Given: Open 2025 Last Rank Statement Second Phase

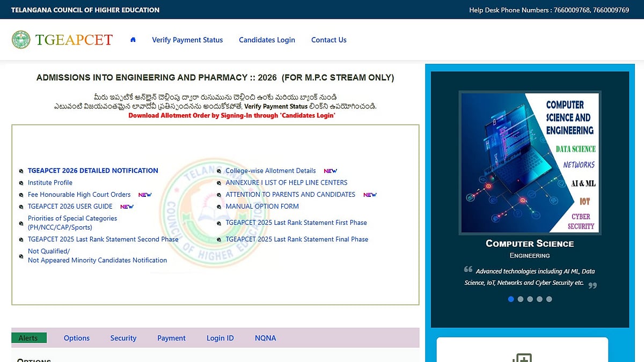Looking at the screenshot, I should (x=103, y=239).
